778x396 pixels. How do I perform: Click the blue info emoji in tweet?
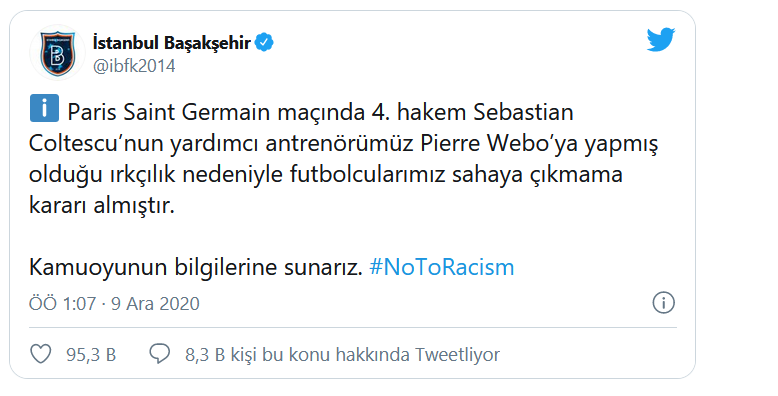[44, 108]
